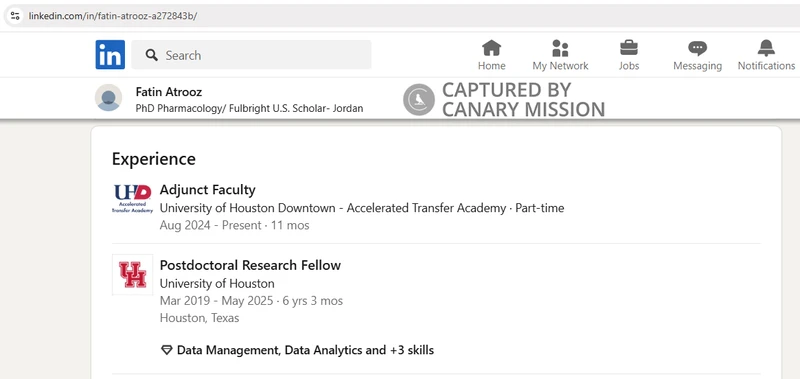Select the Notifications navigation label

coord(766,66)
